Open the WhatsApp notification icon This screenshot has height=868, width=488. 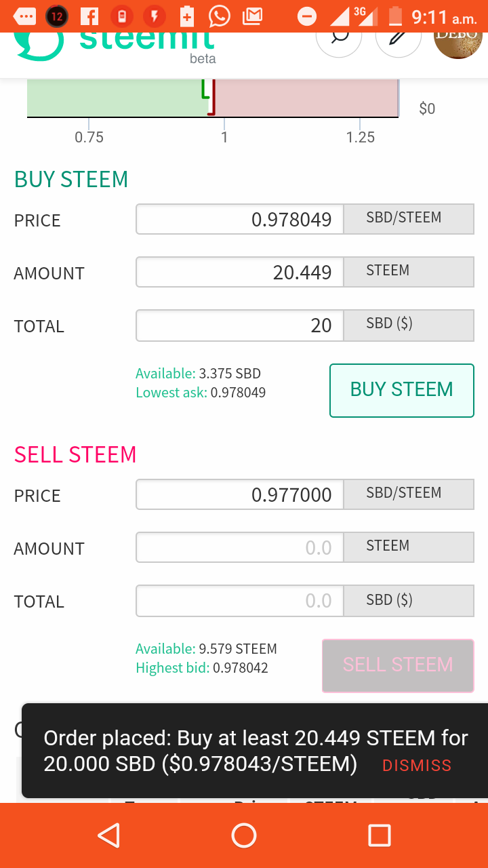(220, 16)
